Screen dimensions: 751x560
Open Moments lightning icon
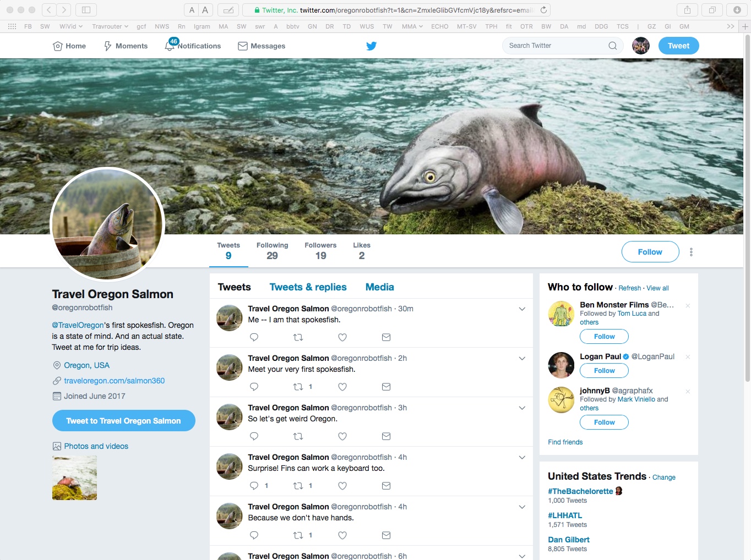click(x=108, y=46)
